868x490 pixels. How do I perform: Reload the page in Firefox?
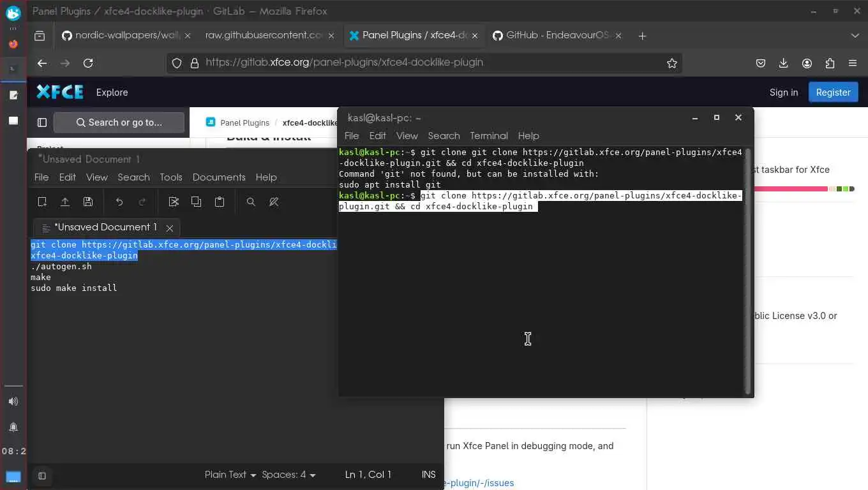tap(88, 63)
